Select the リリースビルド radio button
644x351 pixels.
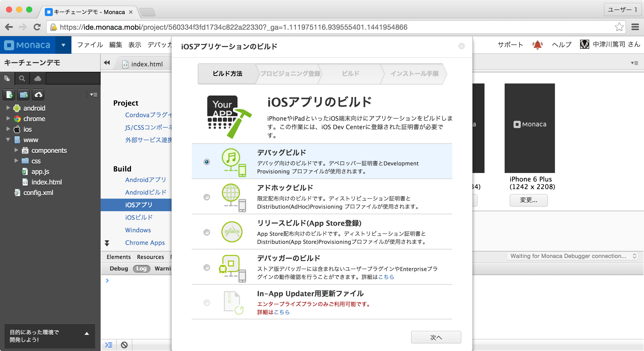tap(207, 232)
